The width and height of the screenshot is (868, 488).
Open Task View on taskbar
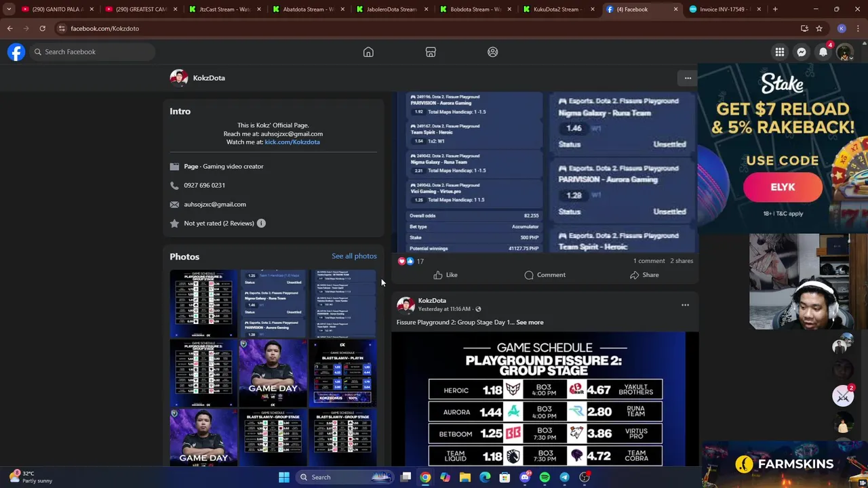pyautogui.click(x=406, y=477)
